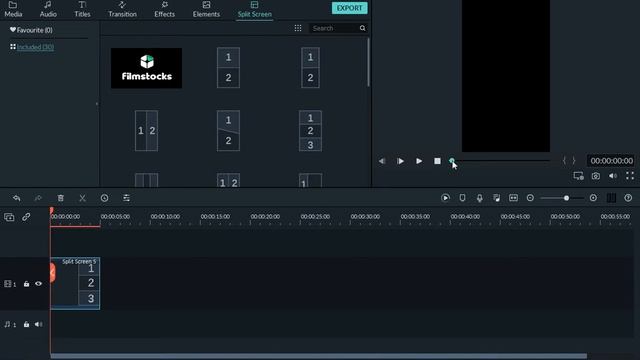This screenshot has height=360, width=640.
Task: Select the three-row 1 2 3 split layout
Action: pyautogui.click(x=310, y=131)
